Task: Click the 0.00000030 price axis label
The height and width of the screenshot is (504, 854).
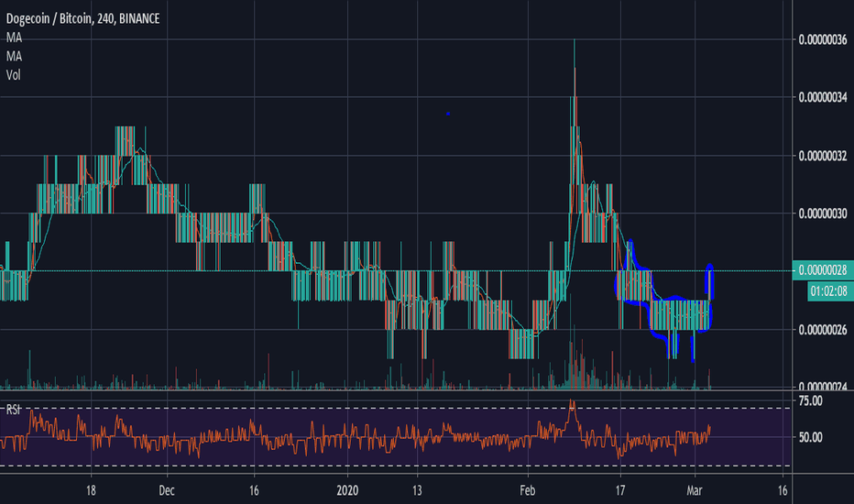Action: [823, 214]
